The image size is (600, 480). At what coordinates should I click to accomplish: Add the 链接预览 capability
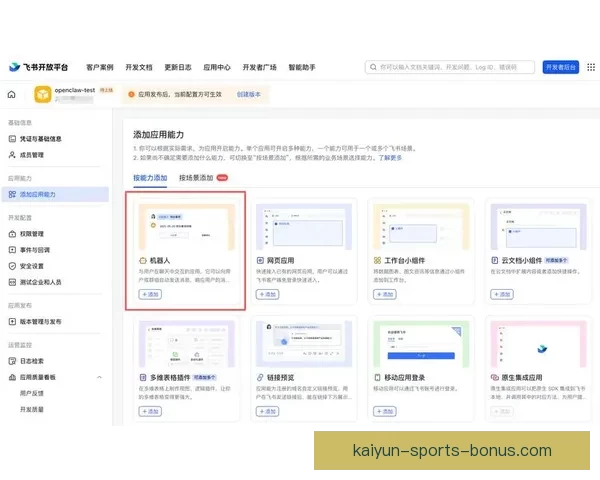click(267, 411)
